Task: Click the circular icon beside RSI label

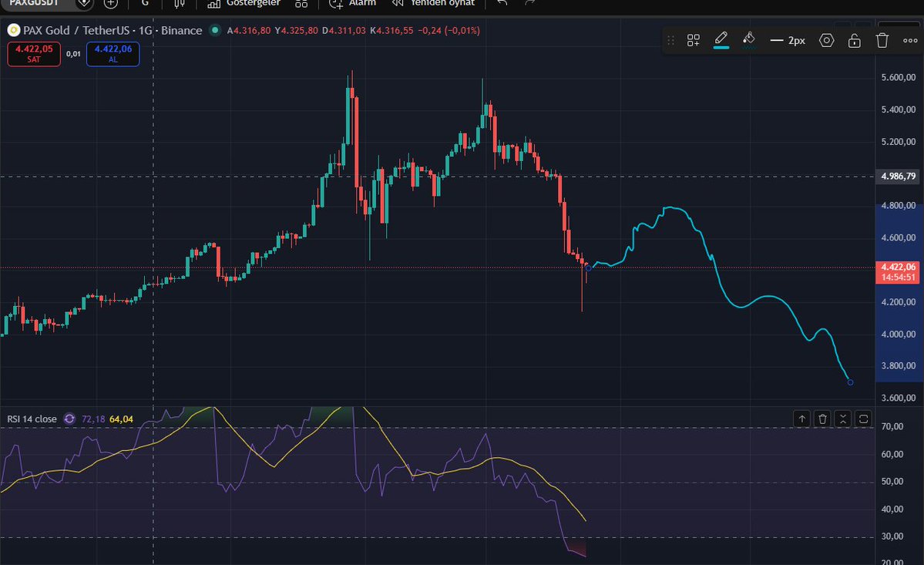Action: pos(69,419)
